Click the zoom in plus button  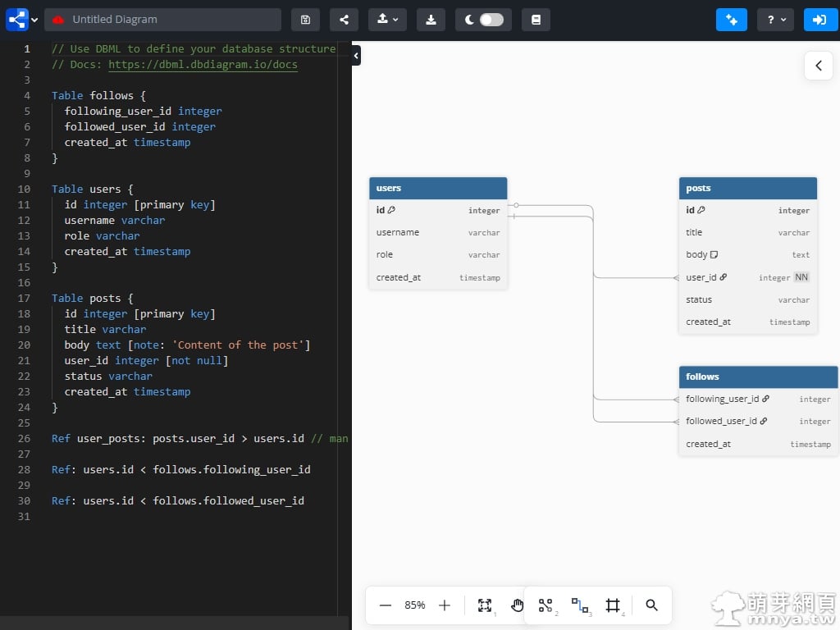pos(445,605)
